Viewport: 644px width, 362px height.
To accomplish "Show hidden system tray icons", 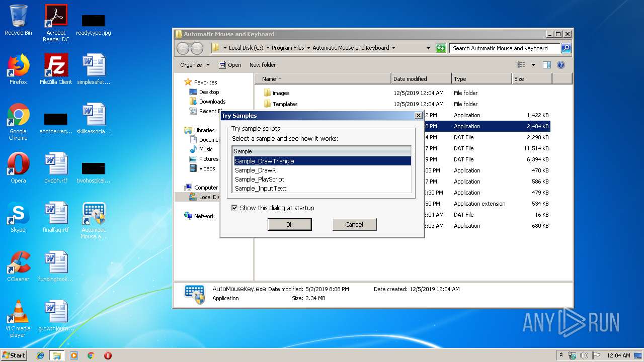I will point(561,355).
